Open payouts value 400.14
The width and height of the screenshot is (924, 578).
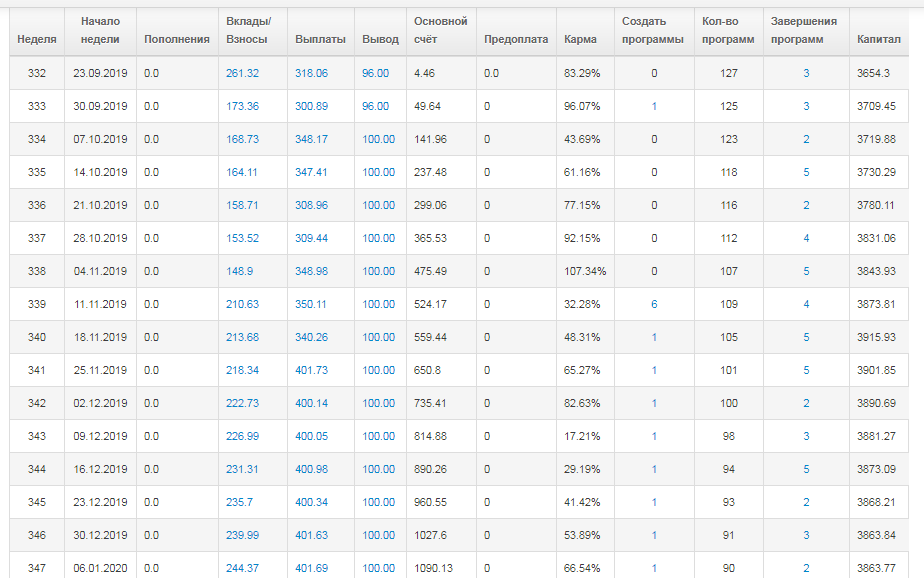tap(311, 403)
